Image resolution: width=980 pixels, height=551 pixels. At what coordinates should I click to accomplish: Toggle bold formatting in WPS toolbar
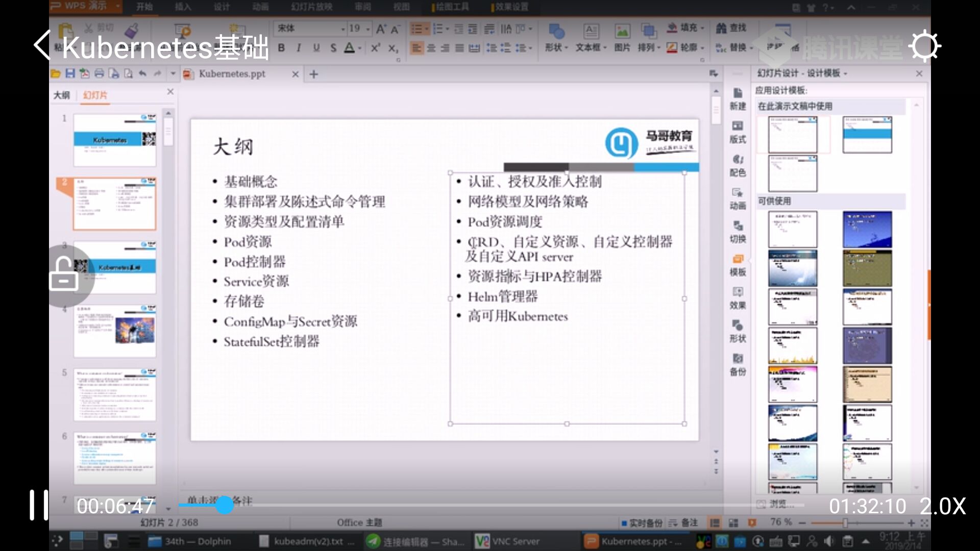pos(281,48)
